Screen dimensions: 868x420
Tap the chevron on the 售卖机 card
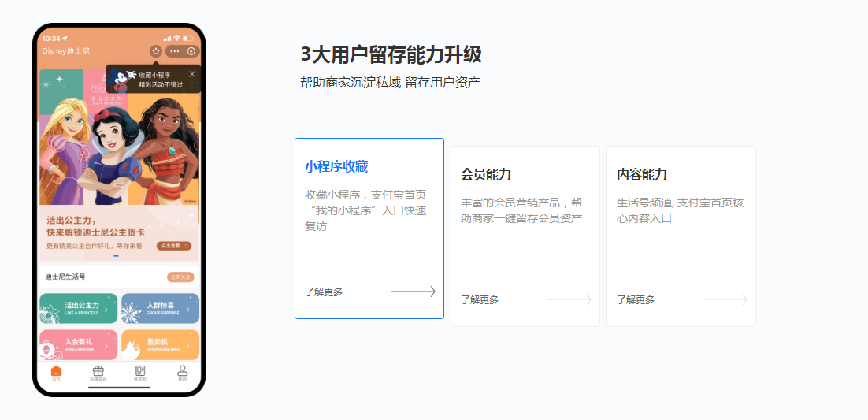[x=188, y=345]
